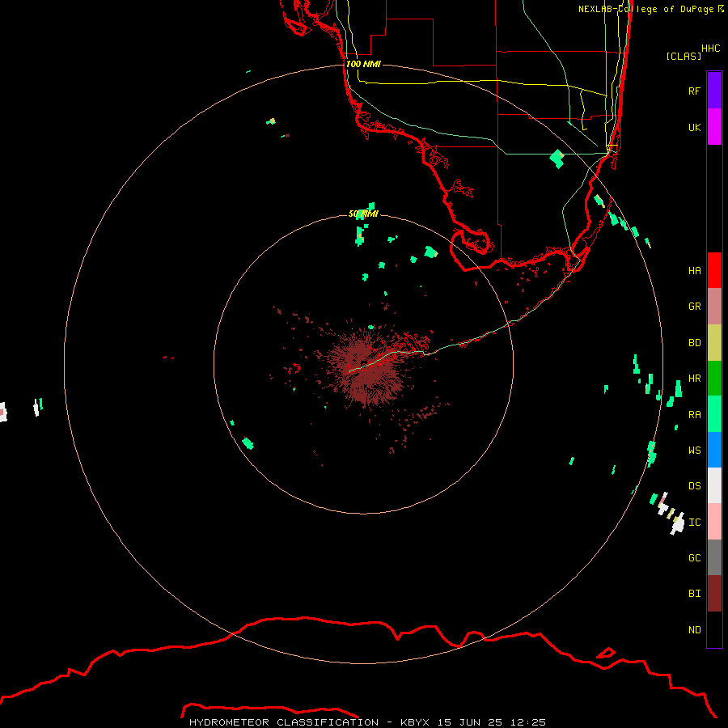
Task: Click the RF purple legend swatch
Action: click(x=714, y=91)
